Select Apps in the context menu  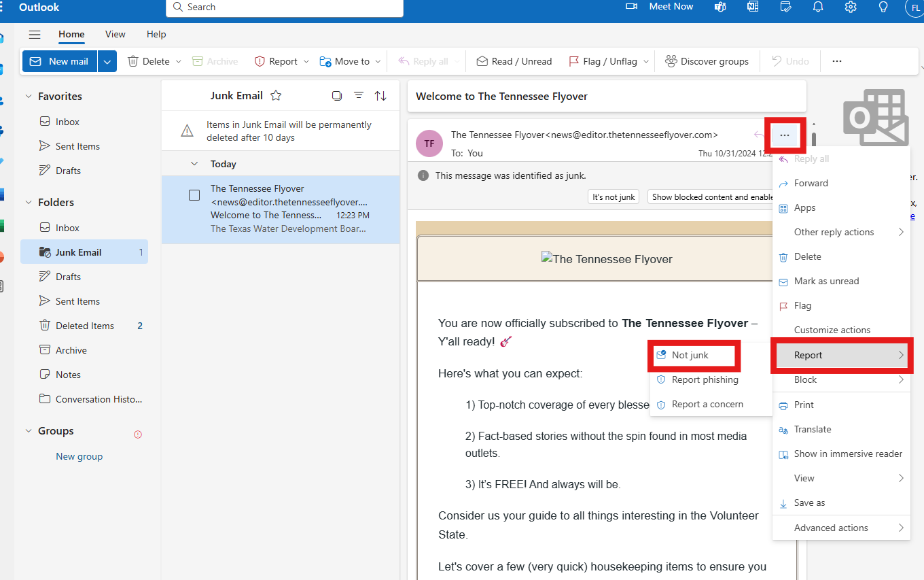841,207
